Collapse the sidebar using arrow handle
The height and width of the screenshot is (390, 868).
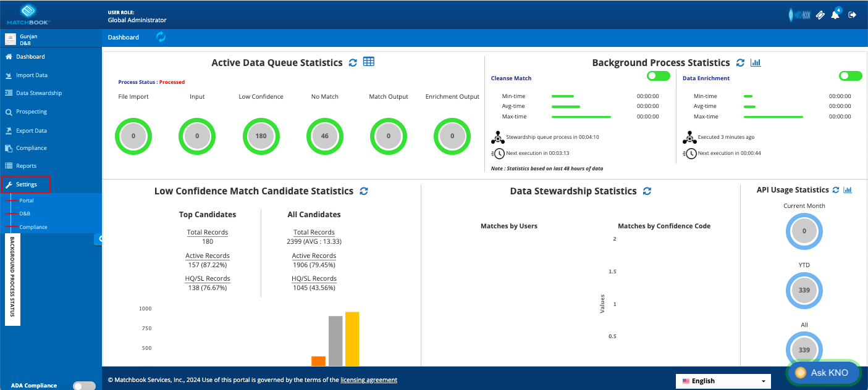(99, 239)
